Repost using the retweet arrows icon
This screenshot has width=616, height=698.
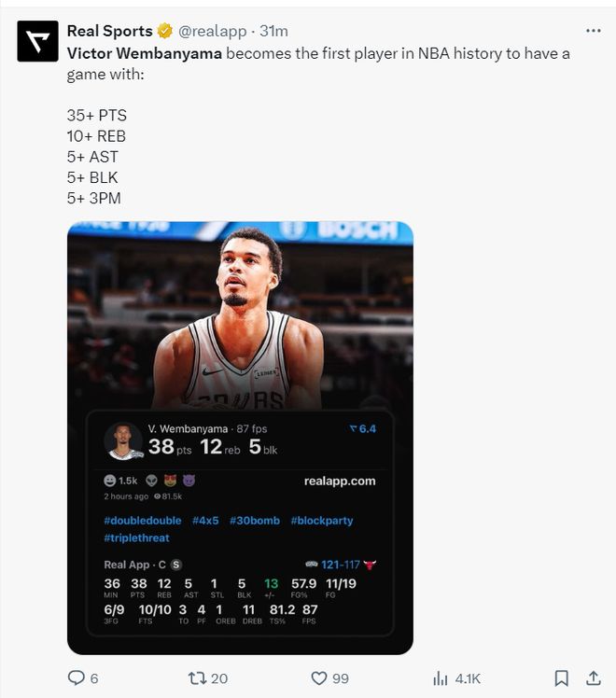(x=197, y=678)
